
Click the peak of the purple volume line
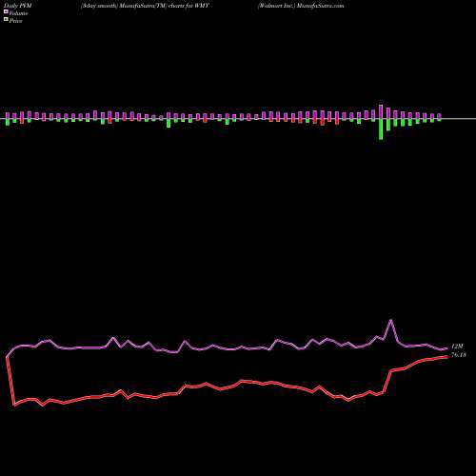[390, 320]
